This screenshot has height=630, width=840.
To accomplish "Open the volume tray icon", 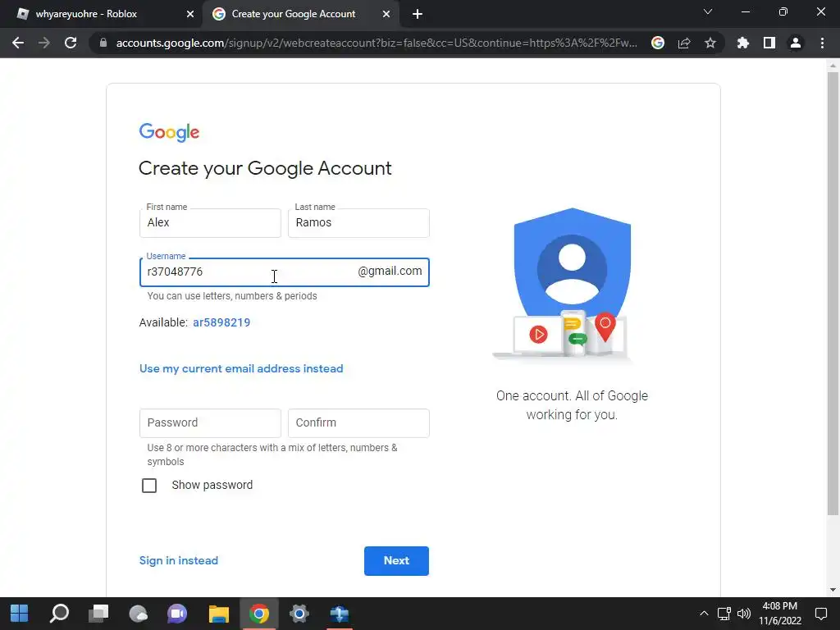I will pos(744,614).
